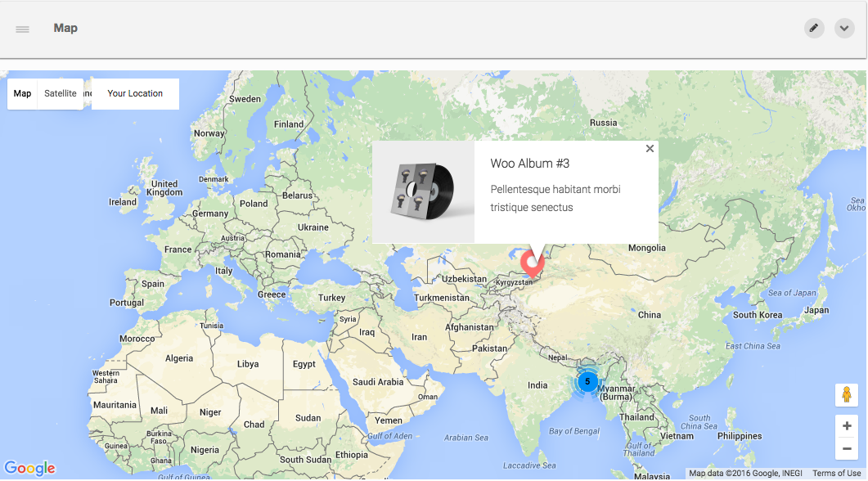Viewport: 868px width, 481px height.
Task: Collapse the Map panel with chevron
Action: [x=844, y=29]
